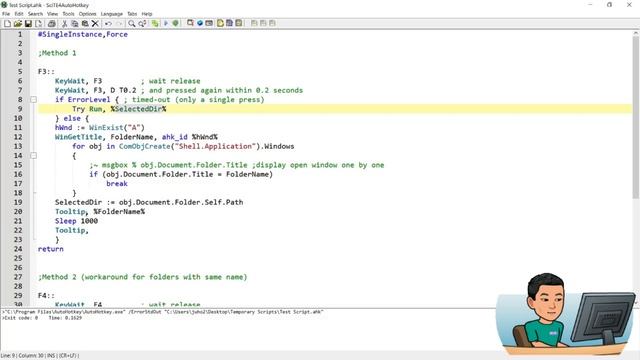Start debugging with the green bug icon
The image size is (640, 360).
pos(176,23)
